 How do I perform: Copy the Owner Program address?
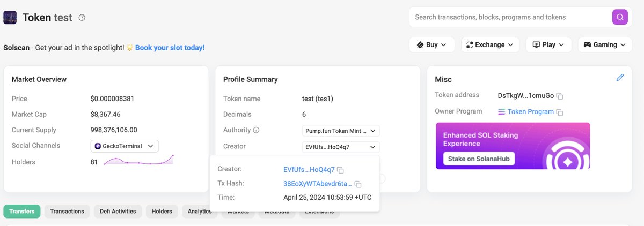tap(559, 112)
